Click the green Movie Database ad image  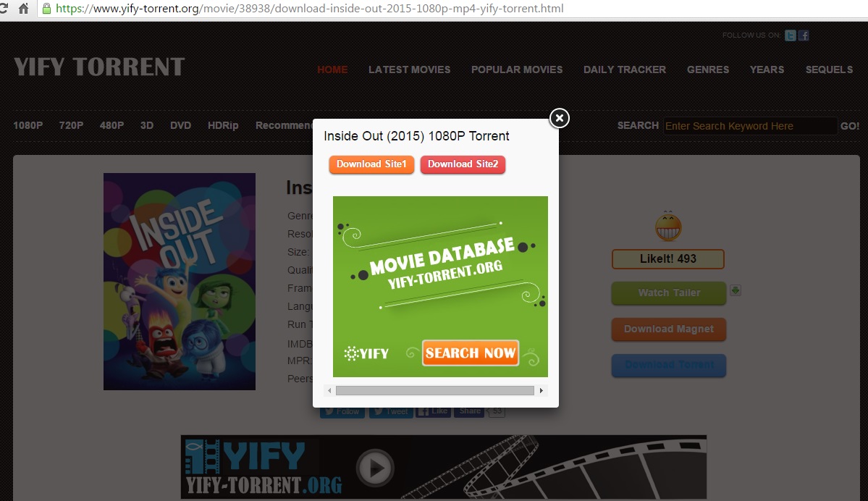(x=440, y=286)
